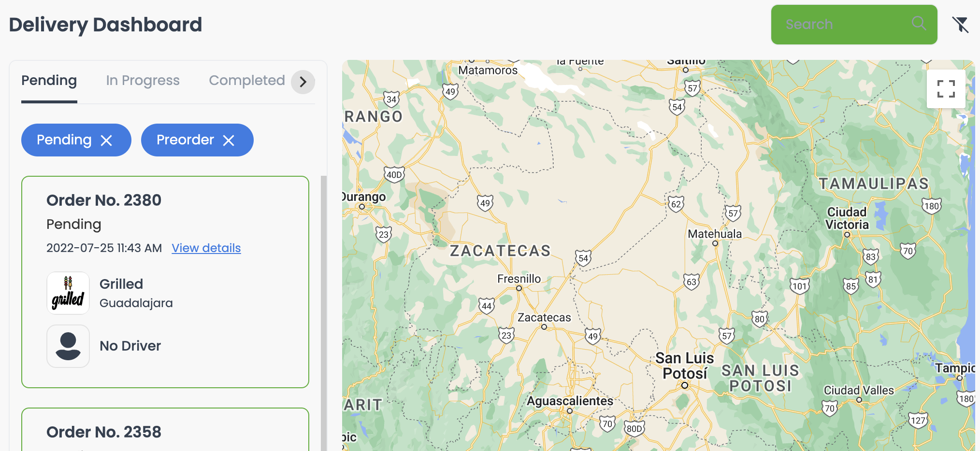Remove the Preorder filter chip X

coord(229,141)
